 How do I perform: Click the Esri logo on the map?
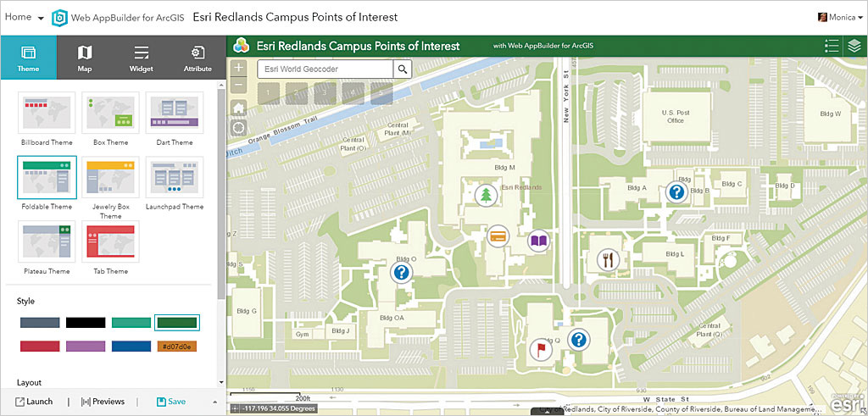coord(847,402)
